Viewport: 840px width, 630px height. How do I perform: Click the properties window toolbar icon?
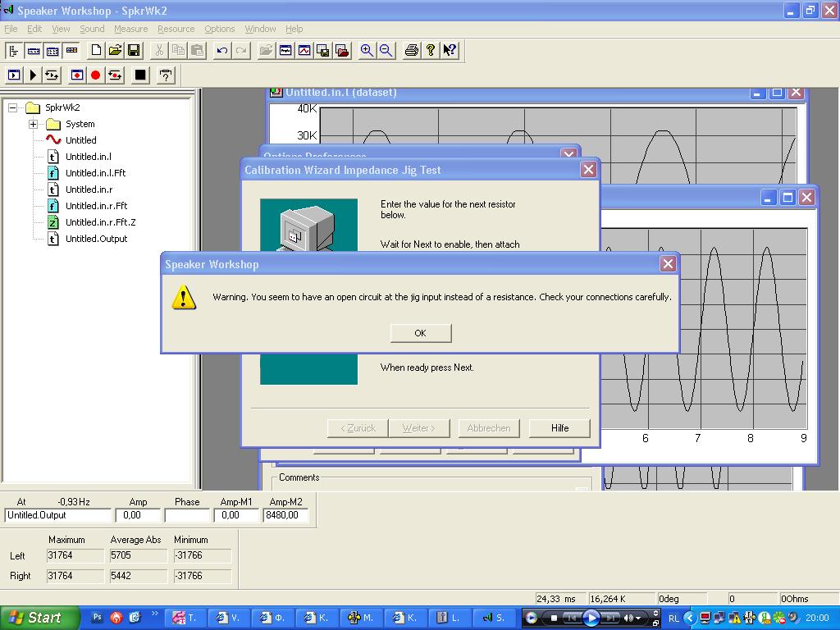coord(285,51)
